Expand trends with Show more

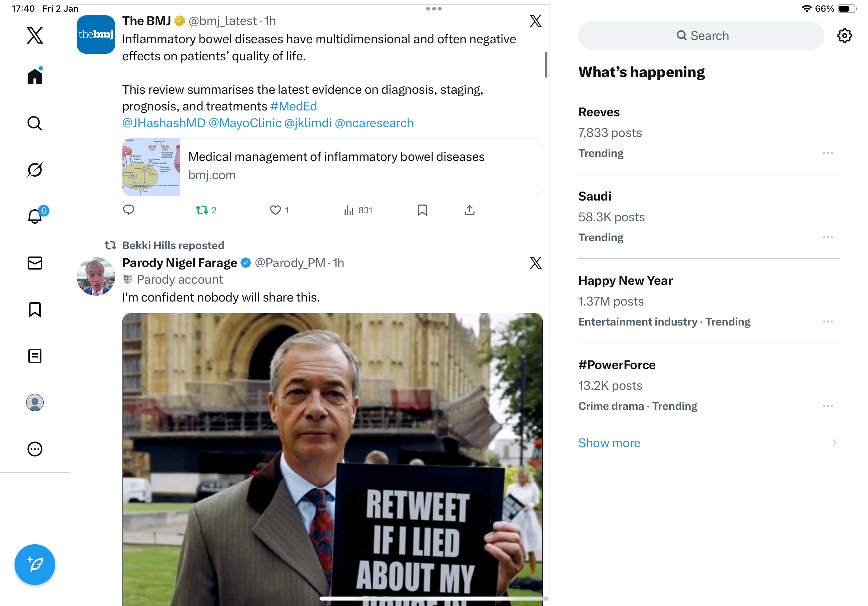click(x=609, y=443)
